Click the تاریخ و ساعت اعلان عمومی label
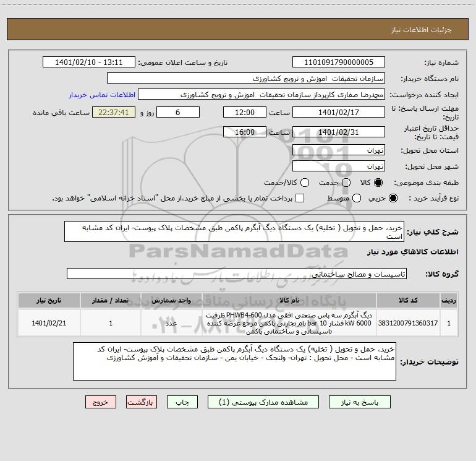476x461 pixels. 183,62
